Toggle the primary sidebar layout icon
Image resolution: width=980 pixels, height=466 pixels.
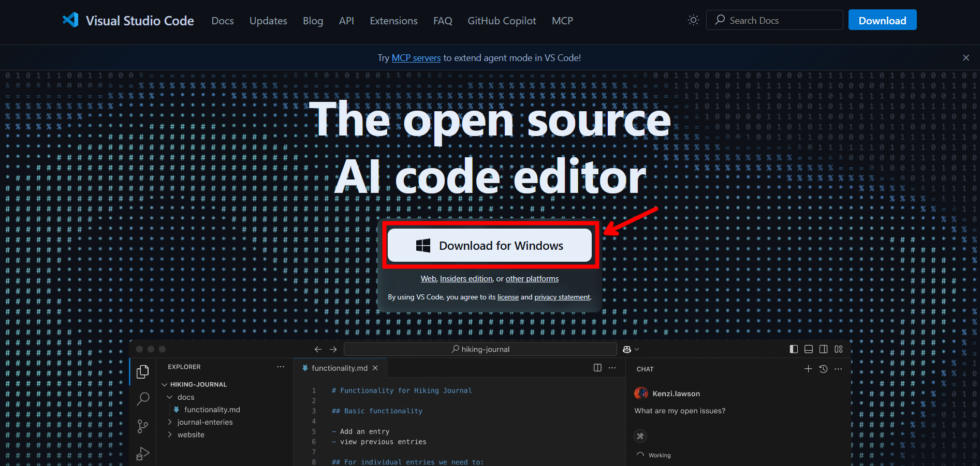coord(794,349)
